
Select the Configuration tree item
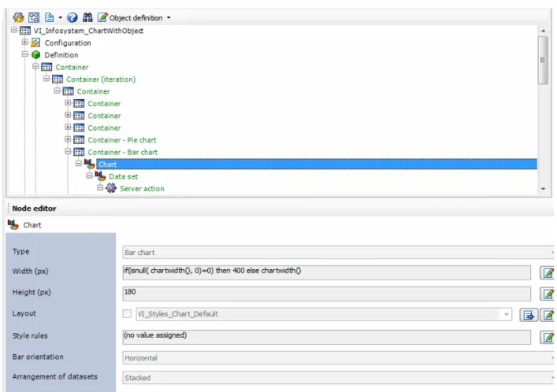click(x=68, y=43)
